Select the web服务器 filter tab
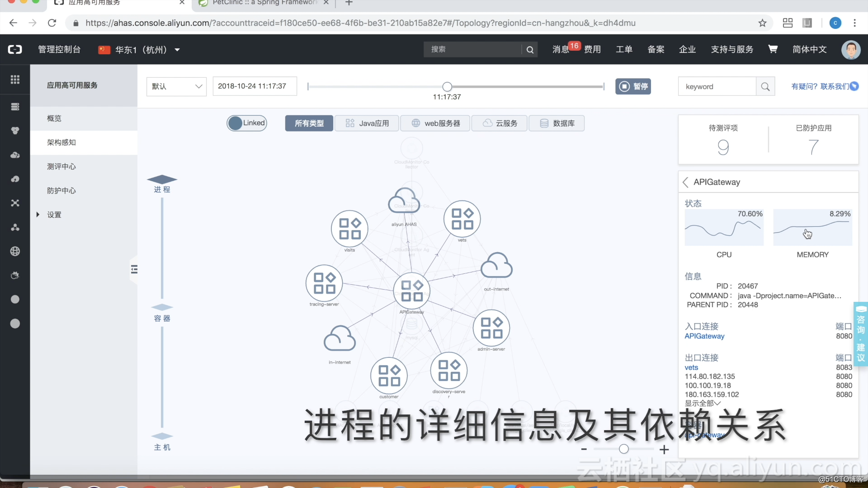Viewport: 868px width, 488px height. [x=435, y=123]
